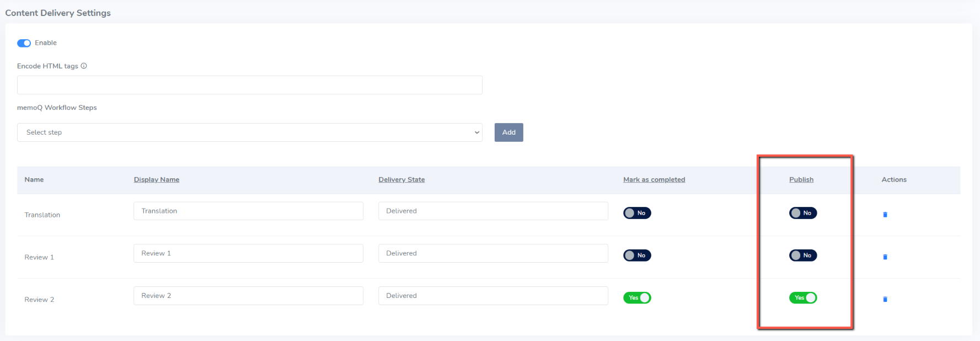Sort by Display Name column header
This screenshot has height=341, width=980.
[x=157, y=180]
